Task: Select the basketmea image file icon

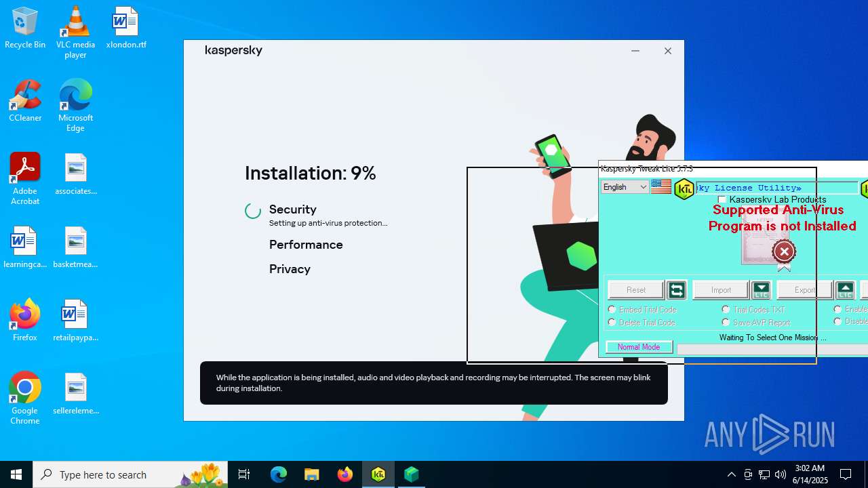Action: [75, 248]
